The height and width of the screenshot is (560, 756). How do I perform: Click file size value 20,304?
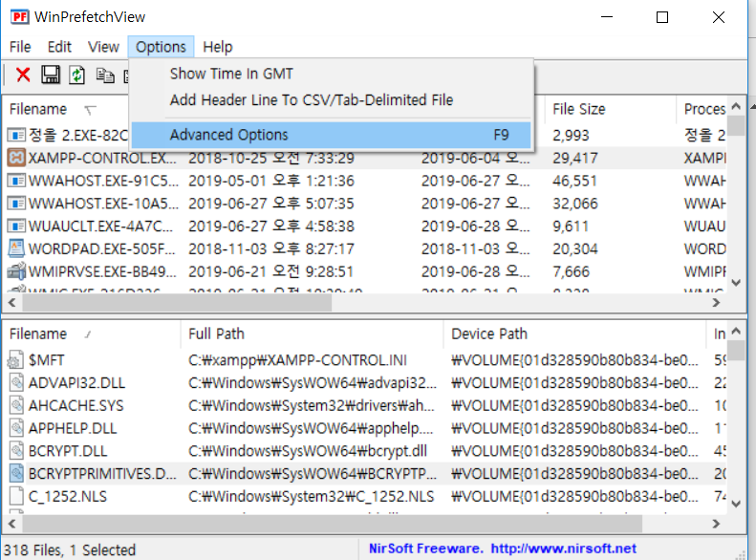pyautogui.click(x=574, y=248)
